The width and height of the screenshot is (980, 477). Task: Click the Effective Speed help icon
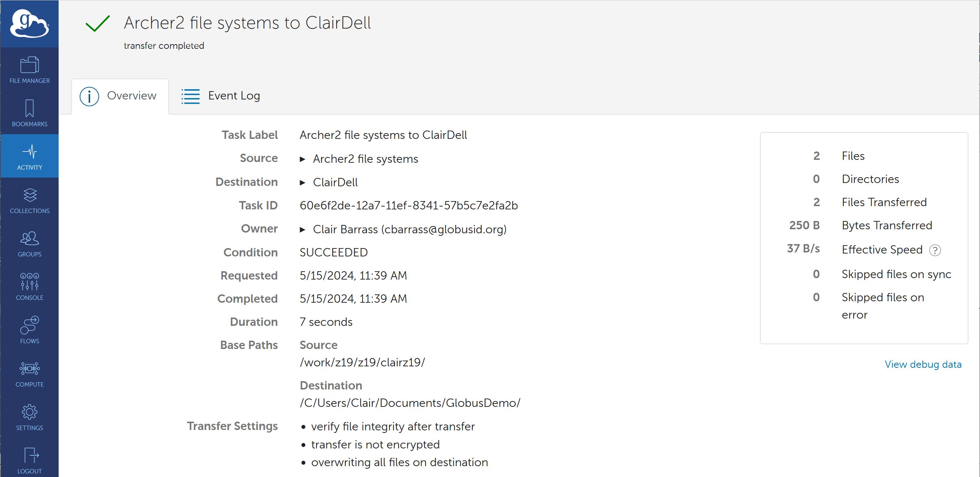935,250
